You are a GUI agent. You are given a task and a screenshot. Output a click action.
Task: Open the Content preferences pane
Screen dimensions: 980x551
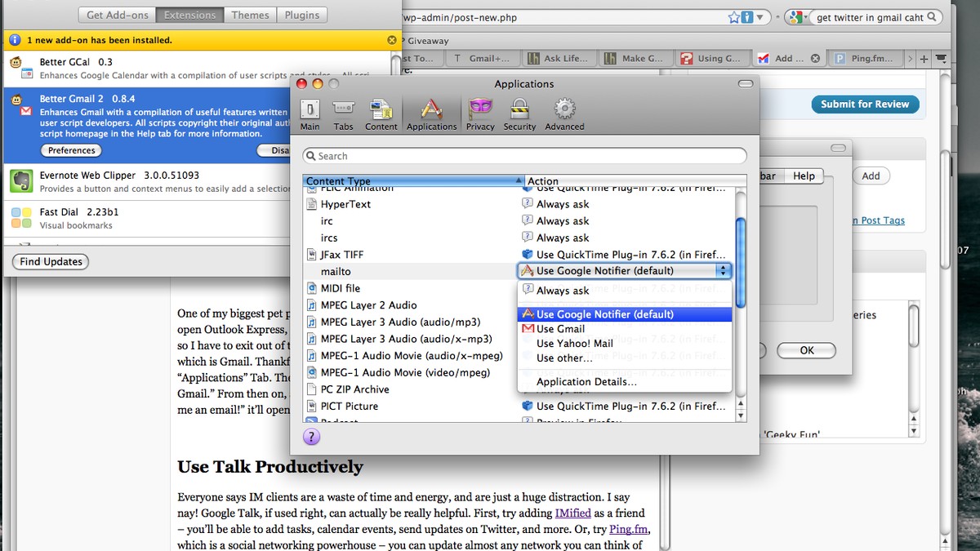(381, 114)
